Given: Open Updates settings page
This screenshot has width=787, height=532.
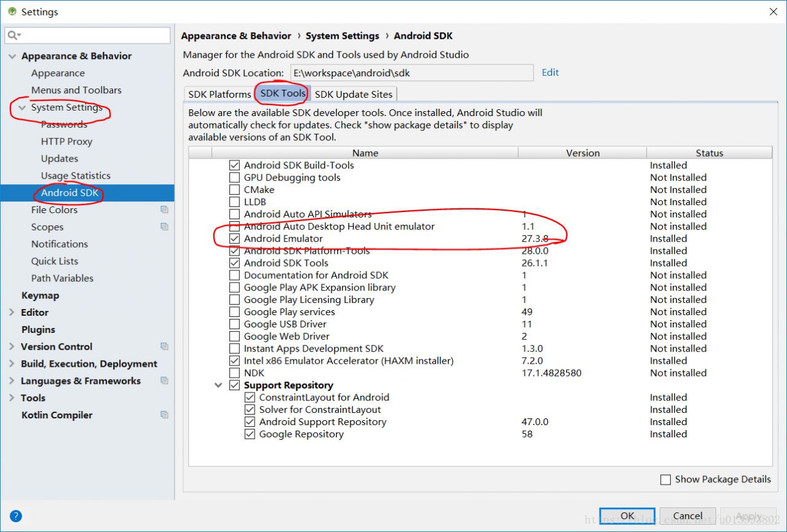Looking at the screenshot, I should [60, 158].
